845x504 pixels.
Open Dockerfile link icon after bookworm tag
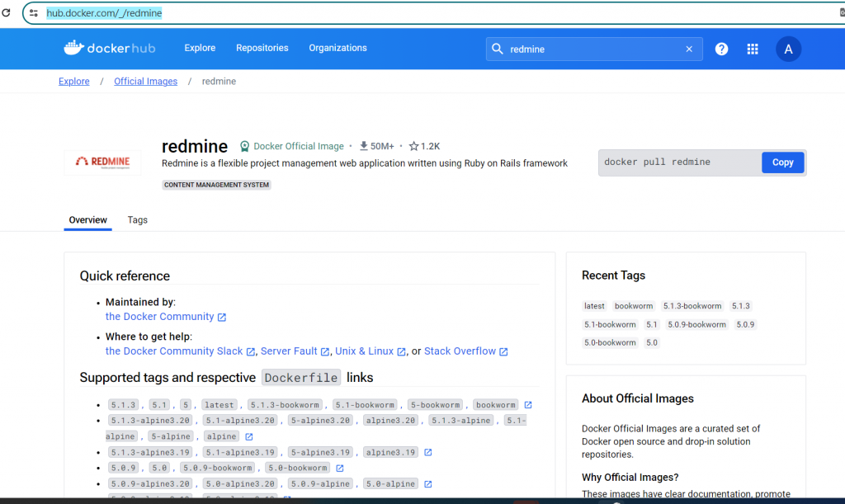click(528, 405)
